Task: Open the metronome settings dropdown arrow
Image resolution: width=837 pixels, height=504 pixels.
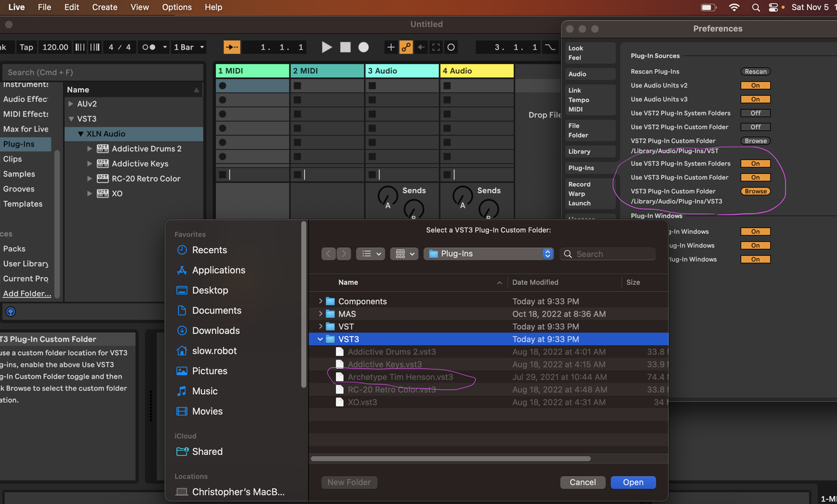Action: 165,47
